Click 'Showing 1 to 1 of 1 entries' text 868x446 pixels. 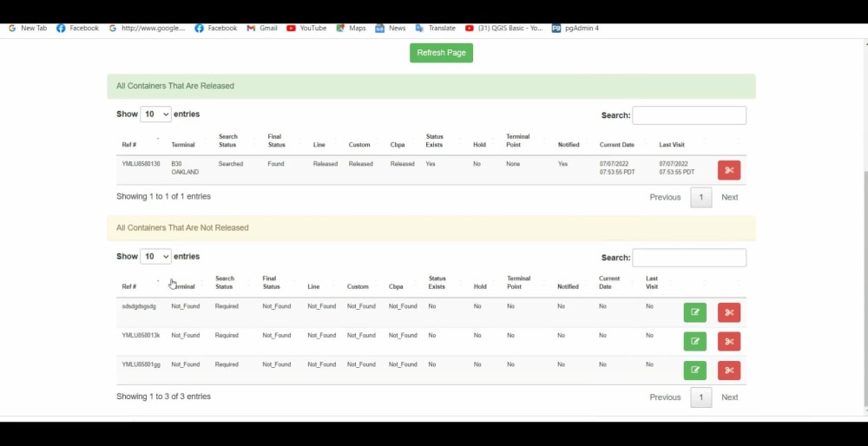(x=163, y=196)
